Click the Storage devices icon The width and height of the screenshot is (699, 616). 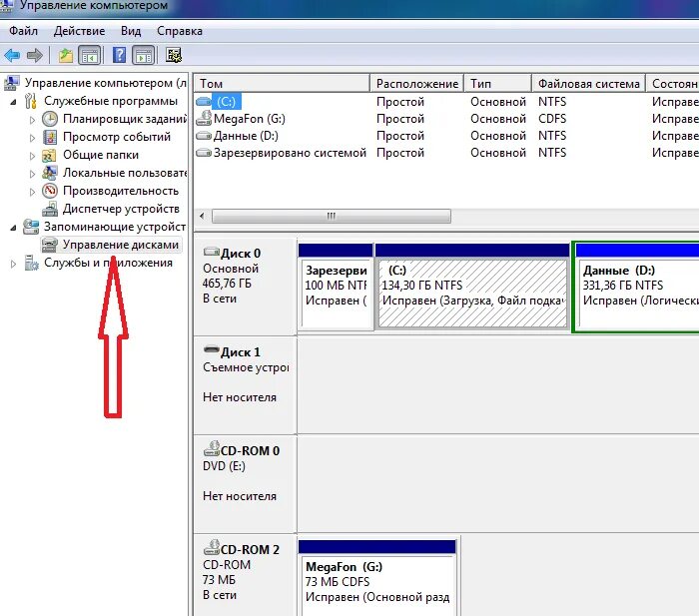[31, 227]
